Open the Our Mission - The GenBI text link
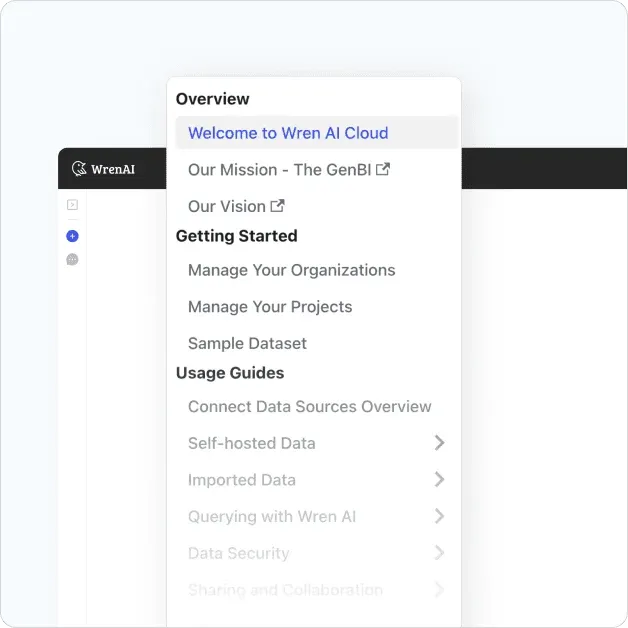 pyautogui.click(x=279, y=170)
